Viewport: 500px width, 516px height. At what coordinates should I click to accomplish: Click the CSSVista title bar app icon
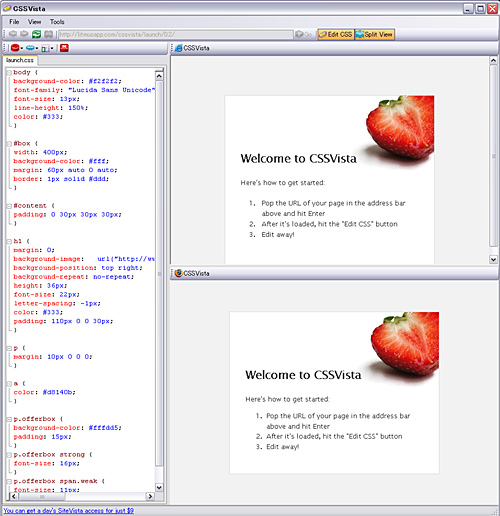tap(7, 8)
